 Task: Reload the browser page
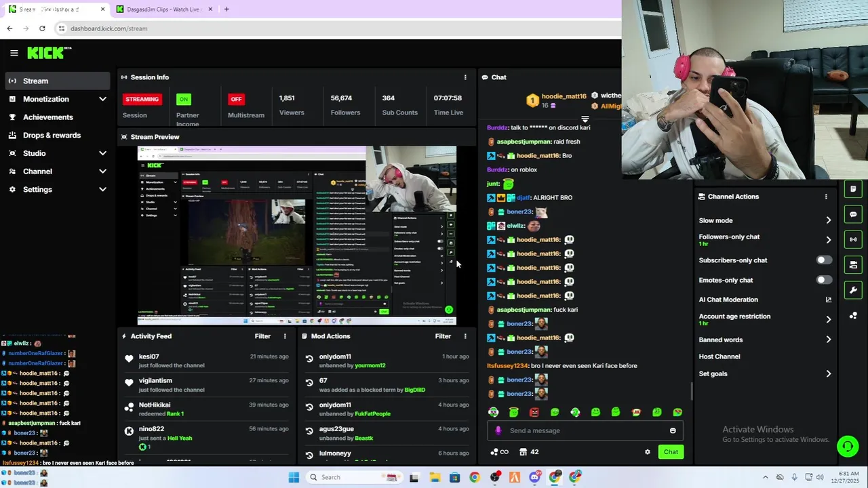pyautogui.click(x=42, y=28)
